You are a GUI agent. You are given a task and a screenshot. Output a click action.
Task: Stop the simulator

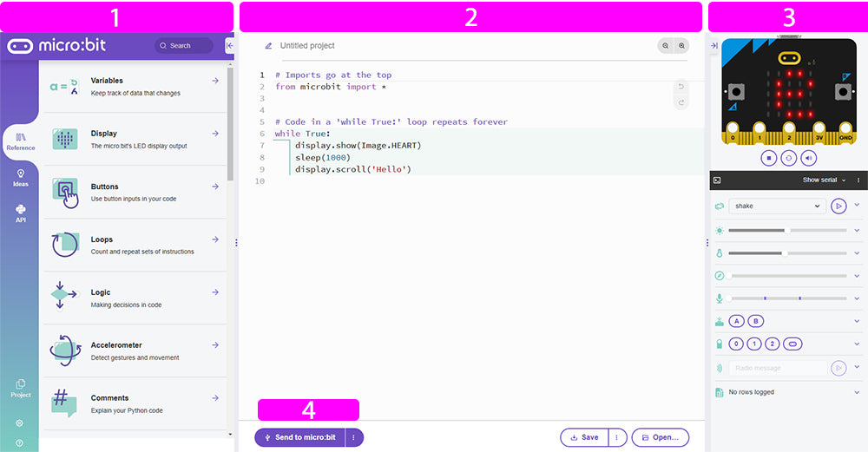[768, 158]
